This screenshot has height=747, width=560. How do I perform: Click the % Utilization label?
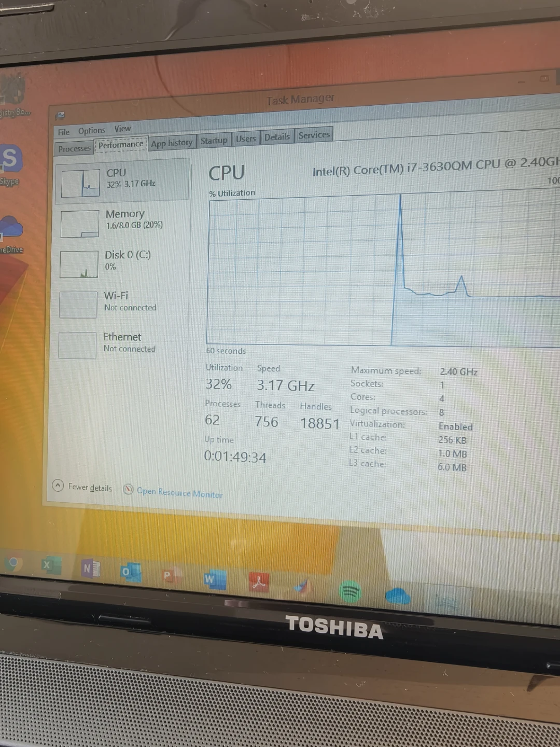[232, 193]
